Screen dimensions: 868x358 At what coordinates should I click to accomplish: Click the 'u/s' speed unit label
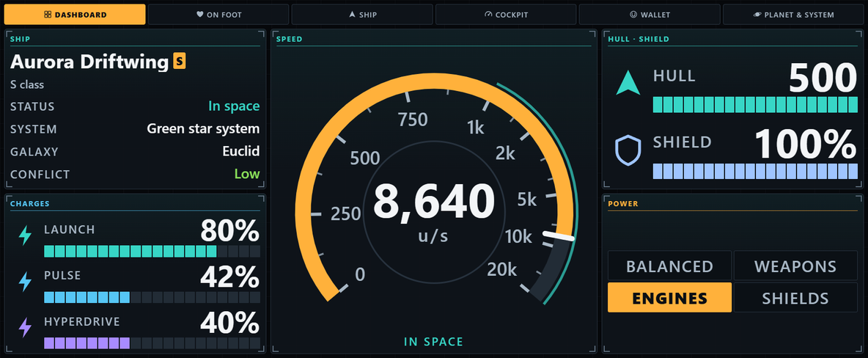point(433,236)
